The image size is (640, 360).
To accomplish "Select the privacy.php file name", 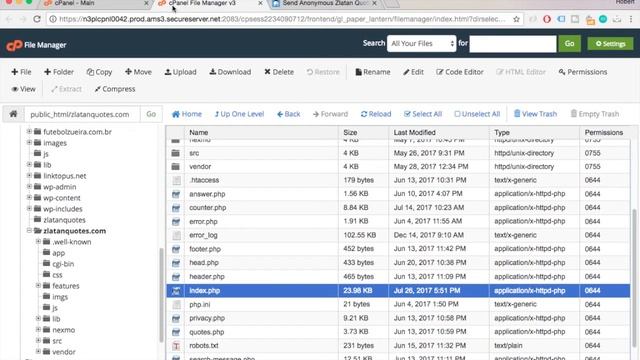I will click(x=207, y=318).
